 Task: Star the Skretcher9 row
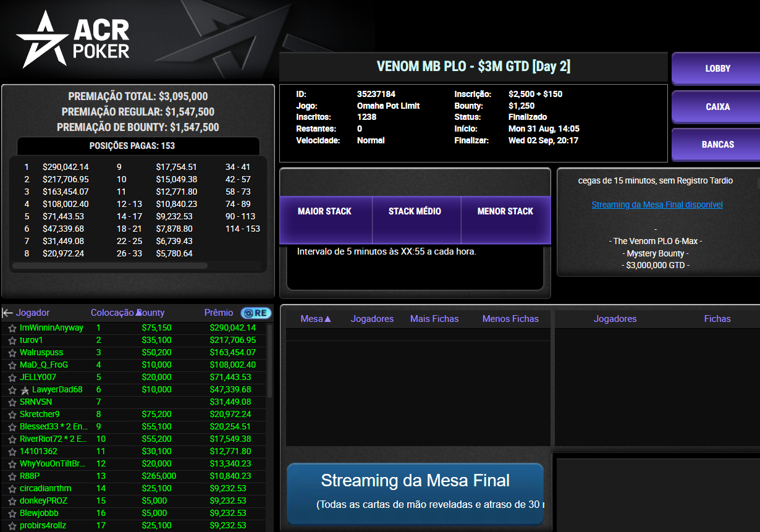[x=12, y=415]
